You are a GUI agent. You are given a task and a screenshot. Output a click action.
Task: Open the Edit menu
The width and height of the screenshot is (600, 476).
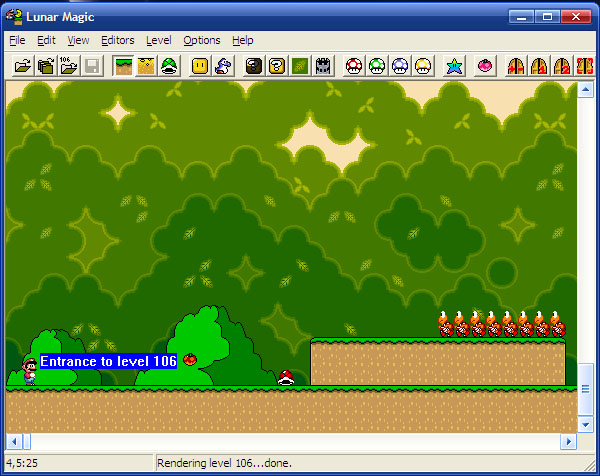click(46, 40)
